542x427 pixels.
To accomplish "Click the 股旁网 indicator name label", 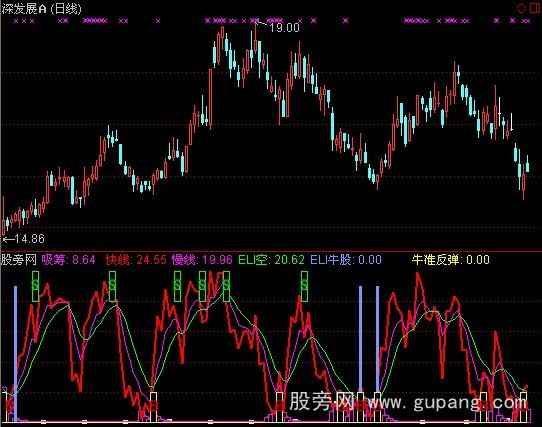I will coord(19,260).
